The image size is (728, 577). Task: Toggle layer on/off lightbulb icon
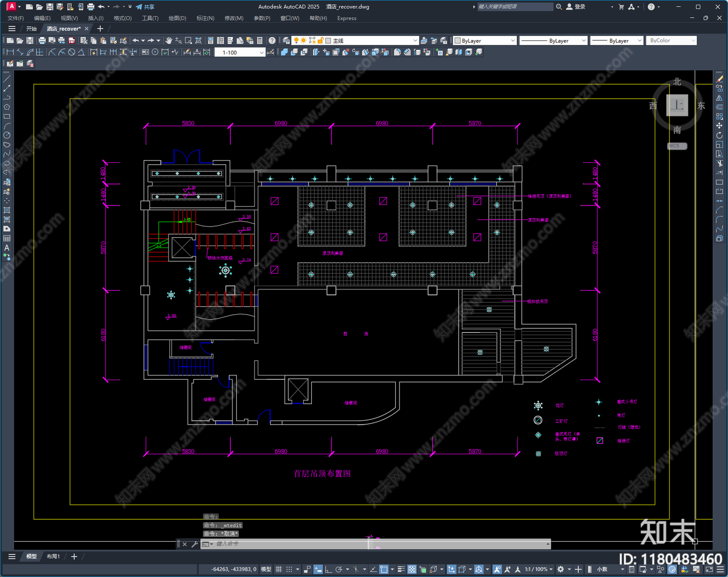tap(296, 40)
